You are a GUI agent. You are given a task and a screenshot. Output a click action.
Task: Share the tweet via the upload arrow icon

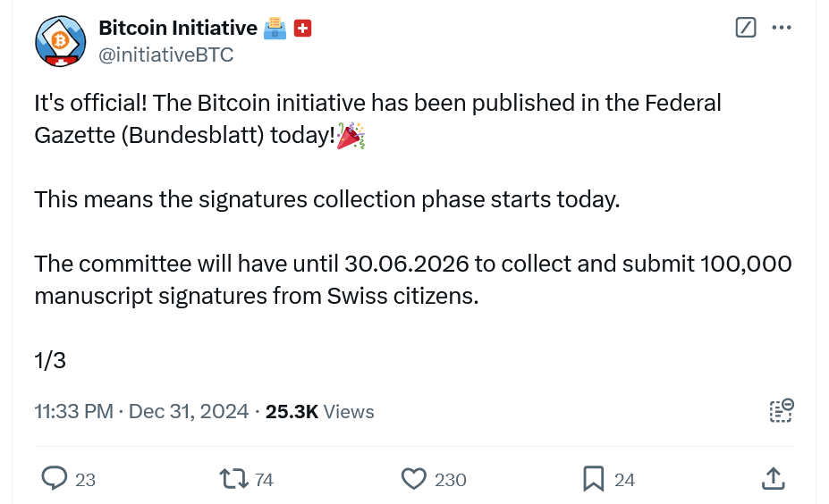coord(773,479)
